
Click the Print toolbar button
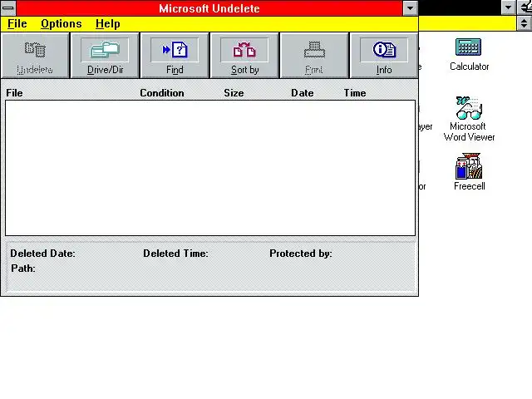point(314,56)
